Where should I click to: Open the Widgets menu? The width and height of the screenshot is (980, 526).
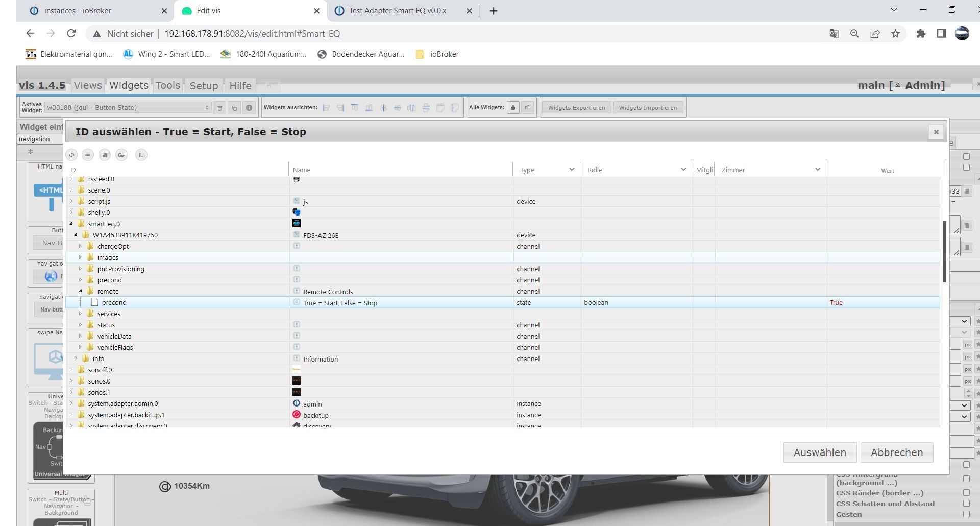coord(129,85)
